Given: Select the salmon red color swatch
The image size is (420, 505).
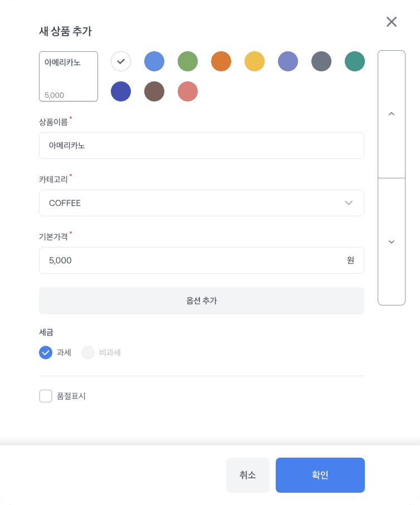Looking at the screenshot, I should [188, 91].
